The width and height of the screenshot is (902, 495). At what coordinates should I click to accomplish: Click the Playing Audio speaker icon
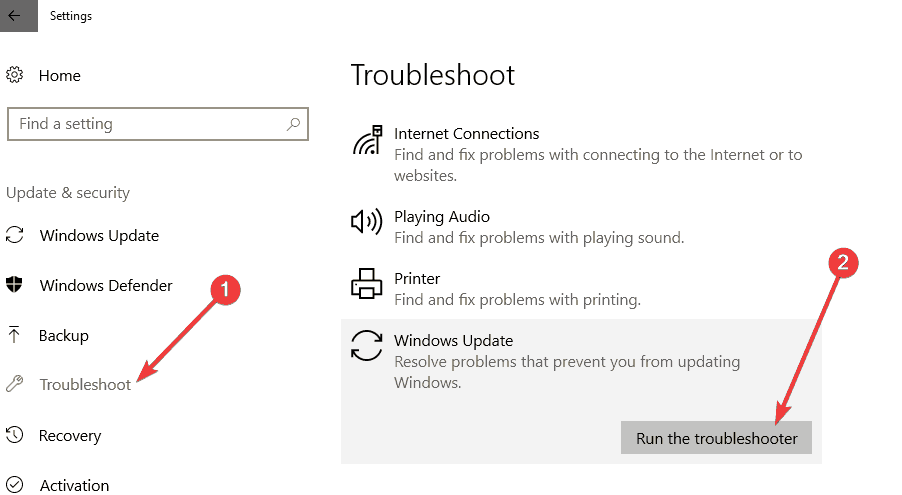tap(367, 222)
